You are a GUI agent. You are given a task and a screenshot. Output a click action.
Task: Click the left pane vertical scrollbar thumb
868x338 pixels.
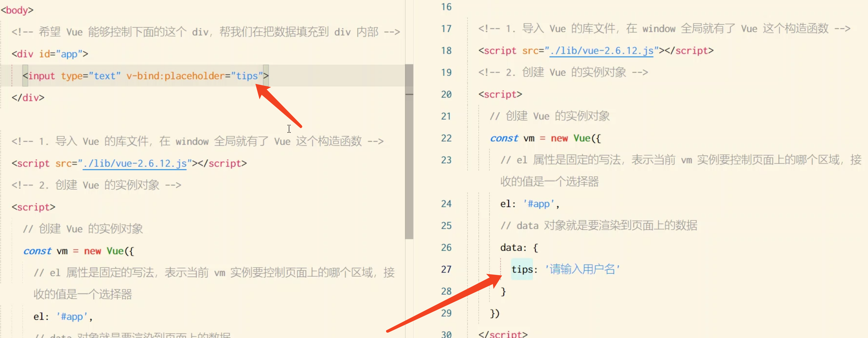(x=409, y=152)
